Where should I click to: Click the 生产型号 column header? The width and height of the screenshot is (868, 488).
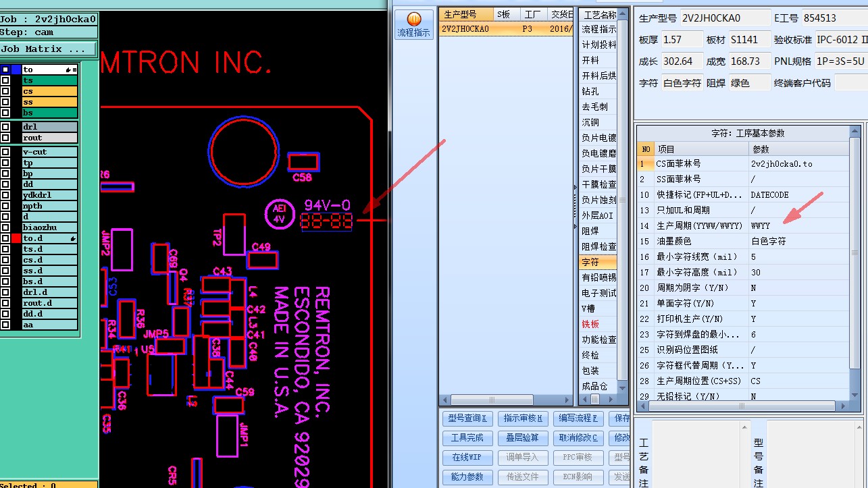point(466,14)
